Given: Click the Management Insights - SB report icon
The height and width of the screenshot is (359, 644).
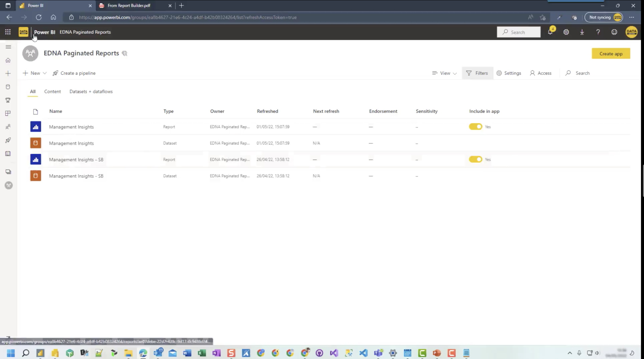Looking at the screenshot, I should pyautogui.click(x=36, y=160).
